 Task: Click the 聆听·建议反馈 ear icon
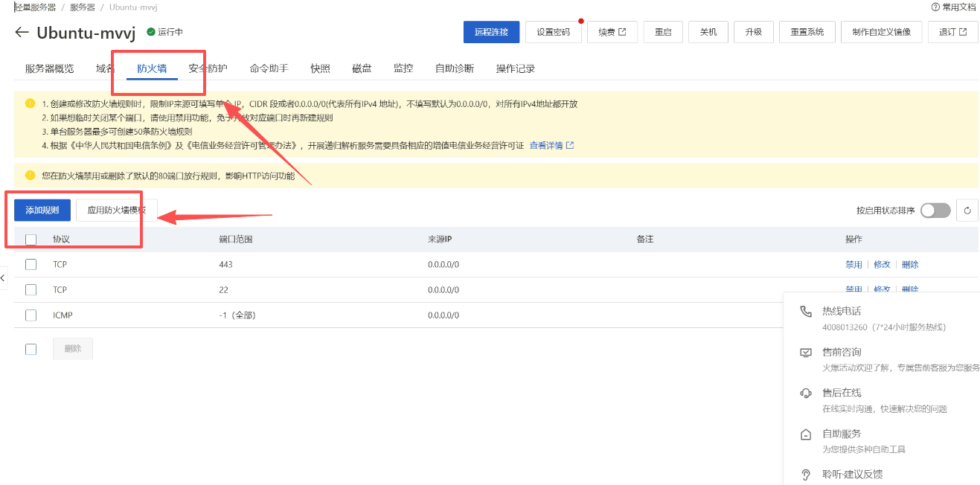[805, 475]
